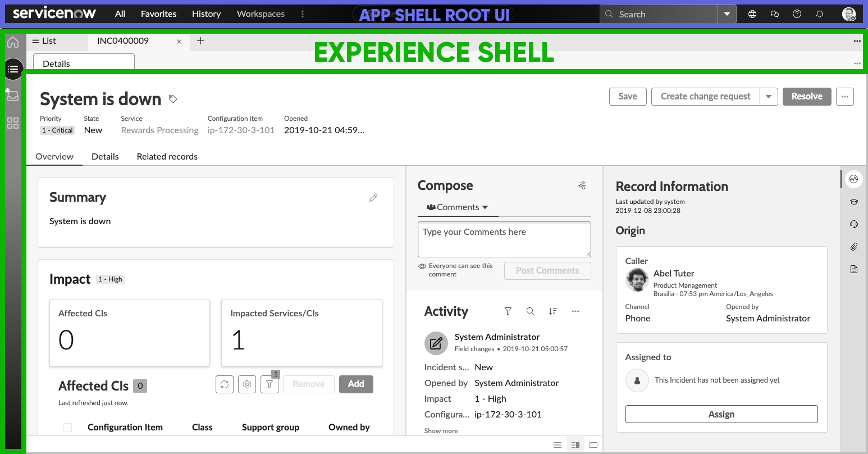
Task: Click the sort icon in Activity stream
Action: 552,311
